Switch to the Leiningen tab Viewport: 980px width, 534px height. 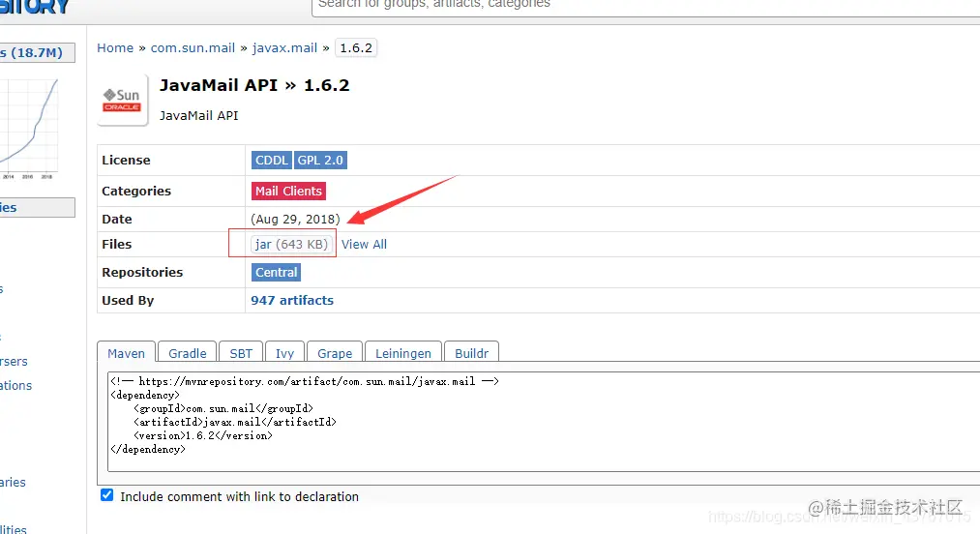(x=403, y=352)
